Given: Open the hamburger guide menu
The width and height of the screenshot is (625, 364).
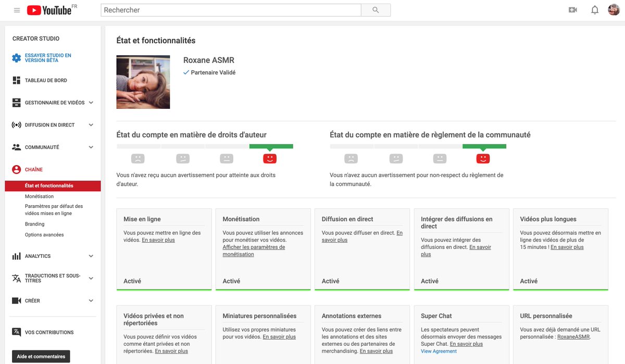Looking at the screenshot, I should (17, 10).
